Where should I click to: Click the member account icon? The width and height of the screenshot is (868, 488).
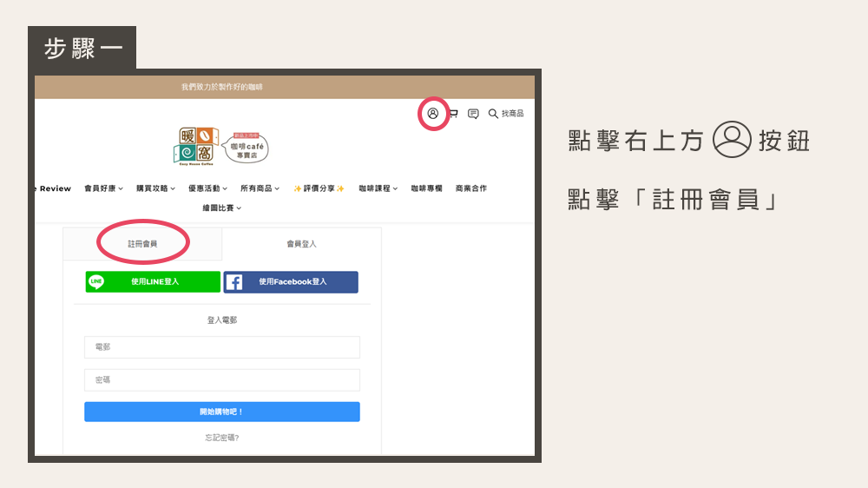(x=433, y=114)
